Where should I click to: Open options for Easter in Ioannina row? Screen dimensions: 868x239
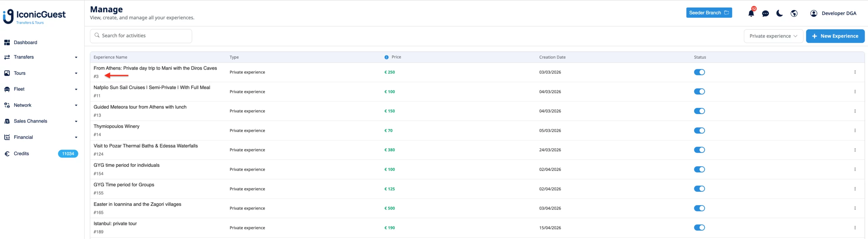(x=855, y=208)
